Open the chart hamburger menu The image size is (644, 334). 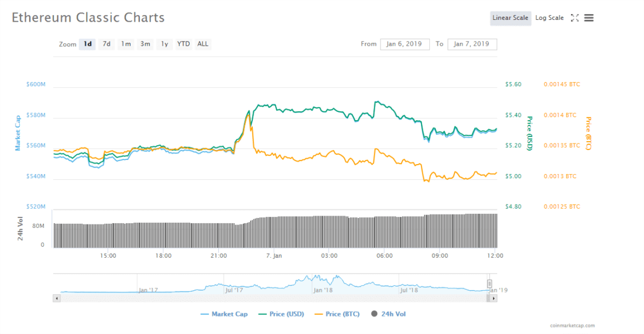click(x=589, y=18)
